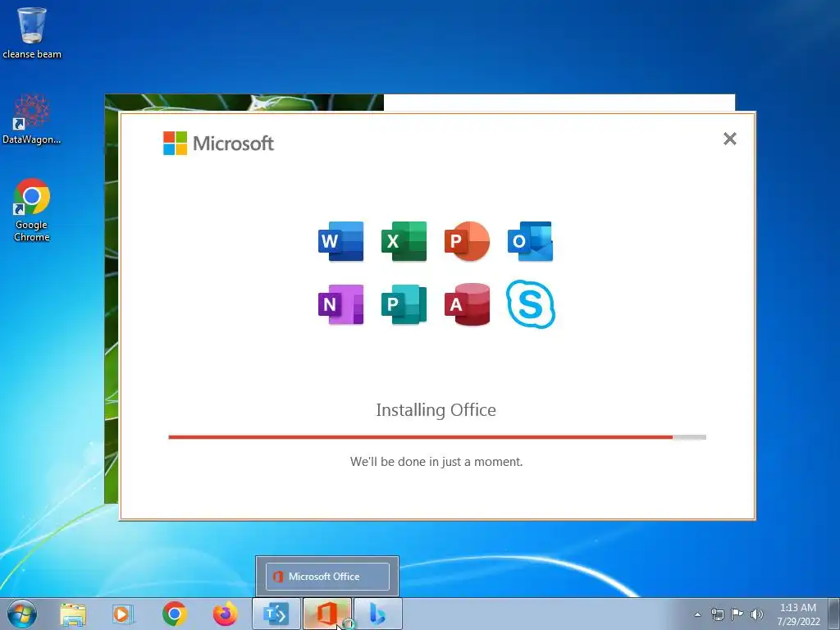Click the Excel icon in installer

[x=404, y=241]
